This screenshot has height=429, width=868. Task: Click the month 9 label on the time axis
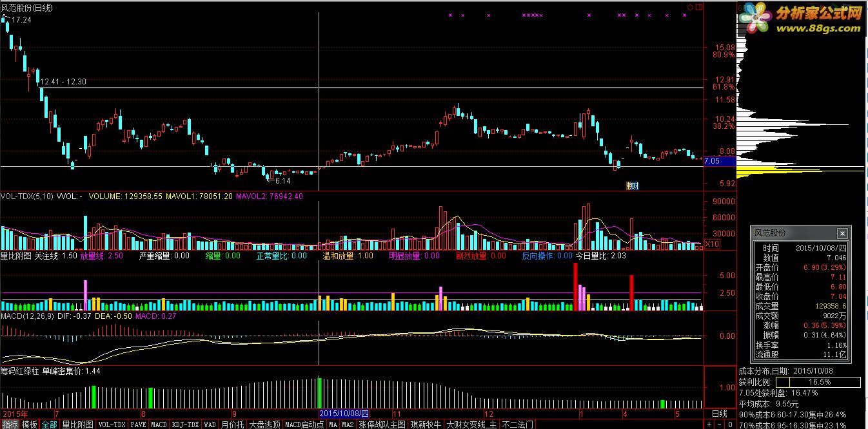click(235, 414)
